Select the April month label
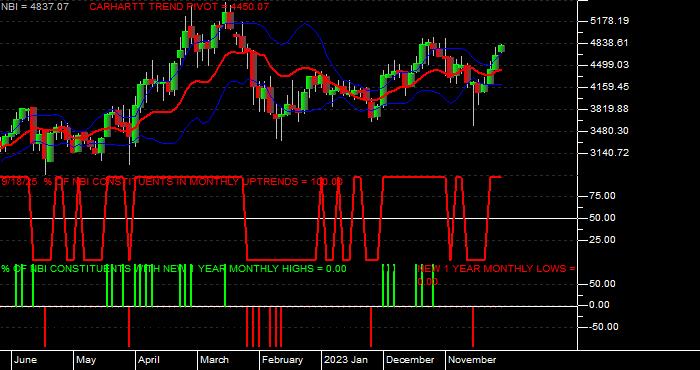The width and height of the screenshot is (700, 370). tap(149, 360)
